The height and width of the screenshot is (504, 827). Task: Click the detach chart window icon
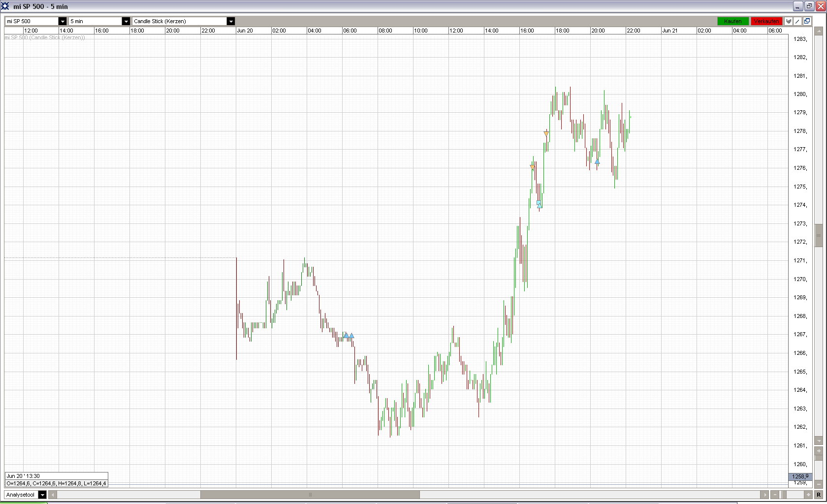pyautogui.click(x=807, y=21)
